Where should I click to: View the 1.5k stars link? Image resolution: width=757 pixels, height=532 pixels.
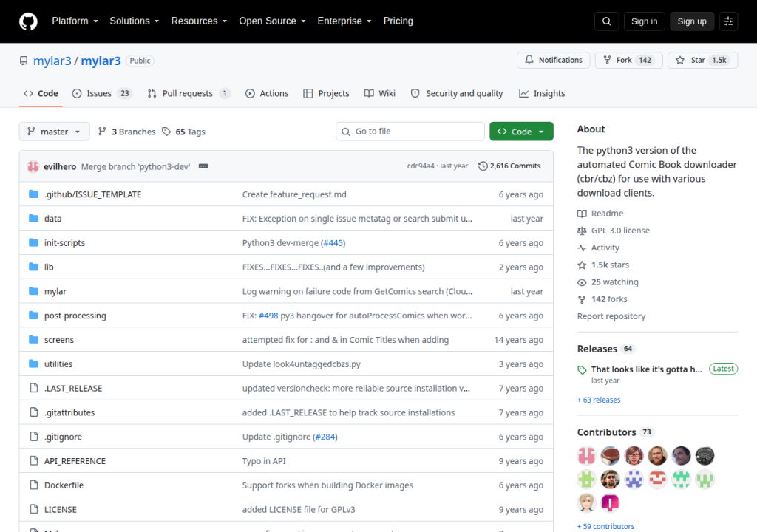(603, 265)
